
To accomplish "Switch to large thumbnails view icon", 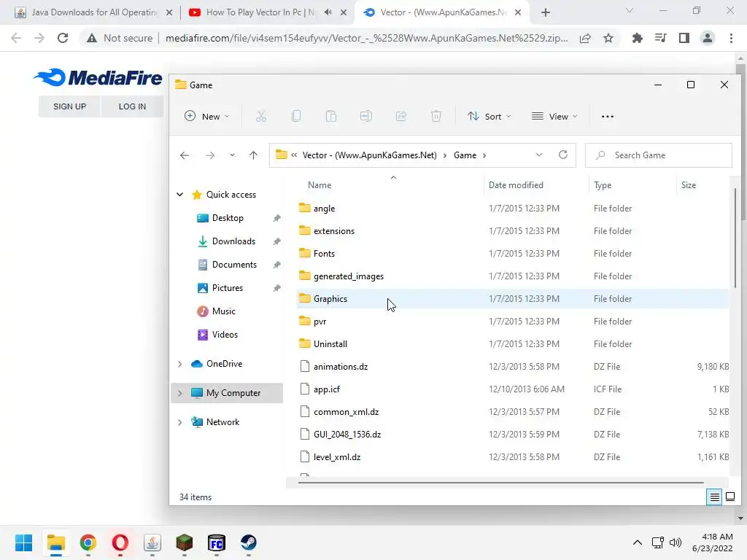I will (x=729, y=497).
